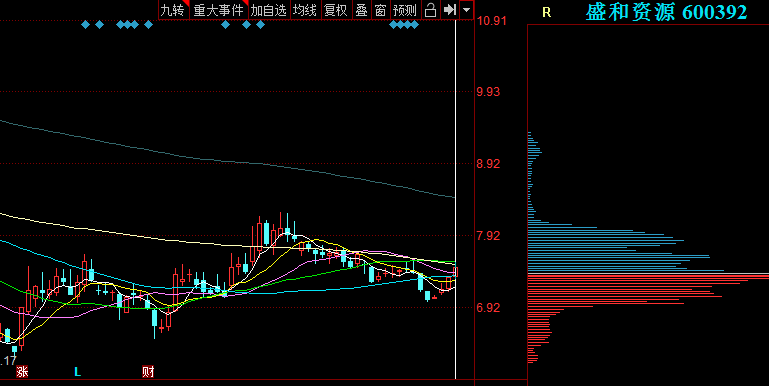
Task: Toggle the chart lock icon
Action: tap(430, 10)
